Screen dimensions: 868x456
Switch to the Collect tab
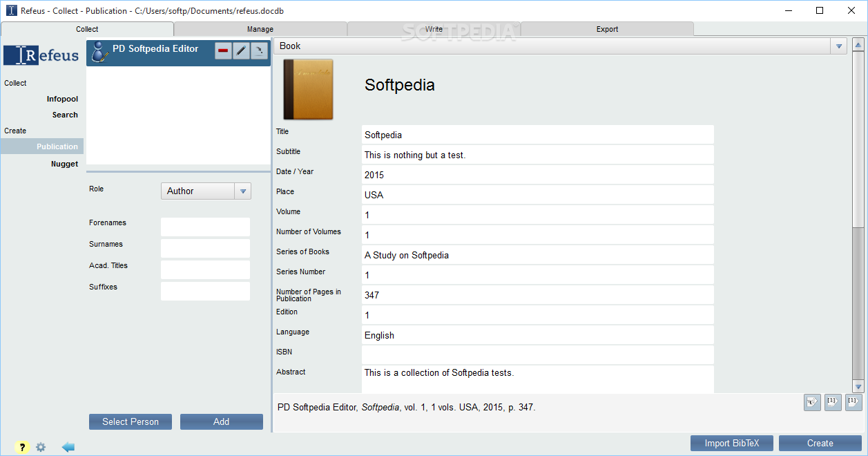87,29
